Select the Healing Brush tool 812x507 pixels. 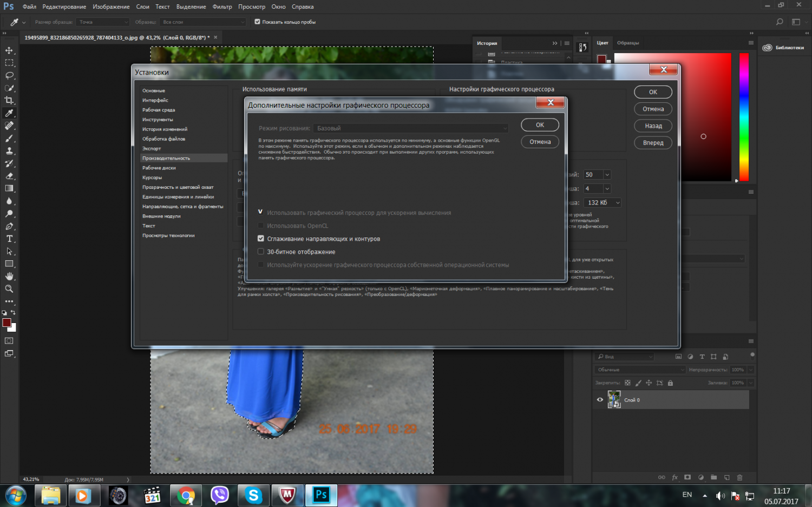[x=9, y=126]
